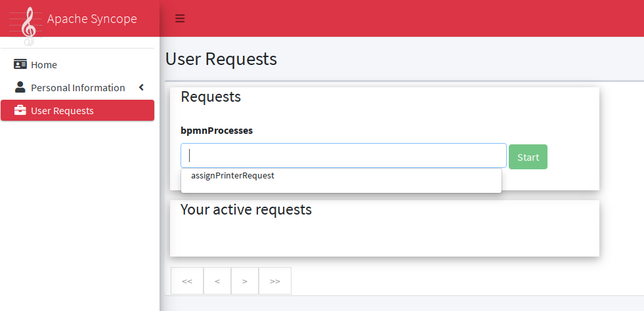
Task: Open the Home menu item
Action: click(x=44, y=65)
